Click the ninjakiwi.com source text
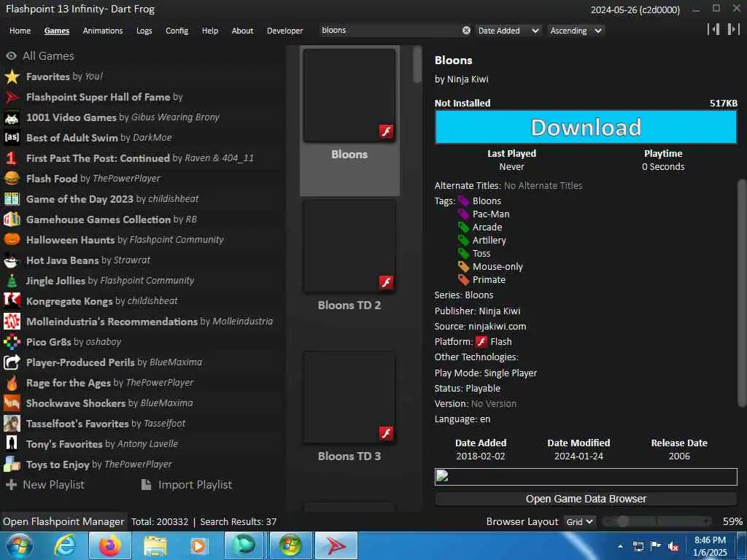 (x=497, y=326)
